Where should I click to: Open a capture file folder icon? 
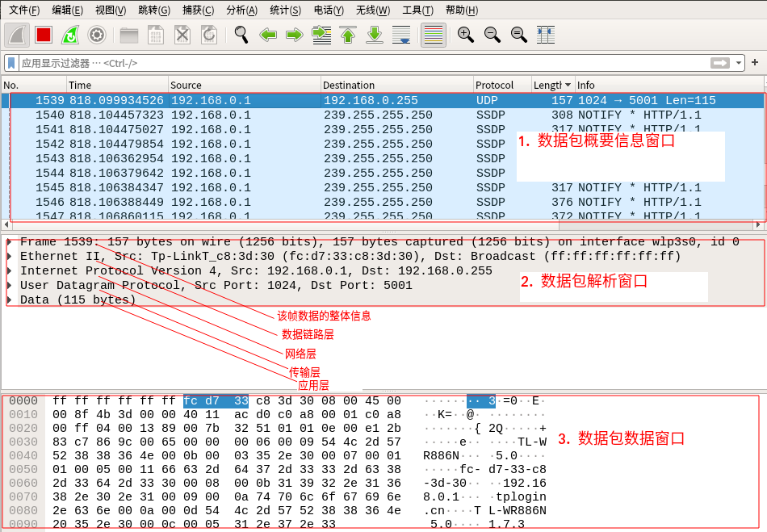129,36
